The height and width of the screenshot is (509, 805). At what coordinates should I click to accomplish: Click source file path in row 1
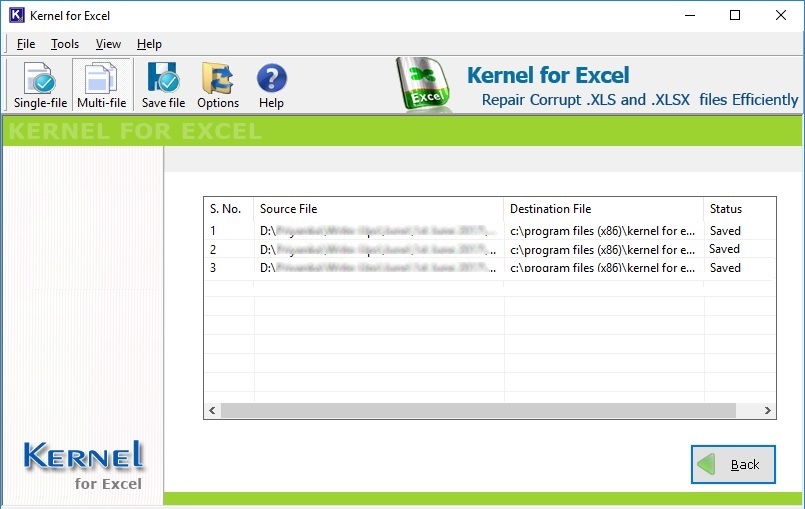click(x=378, y=231)
